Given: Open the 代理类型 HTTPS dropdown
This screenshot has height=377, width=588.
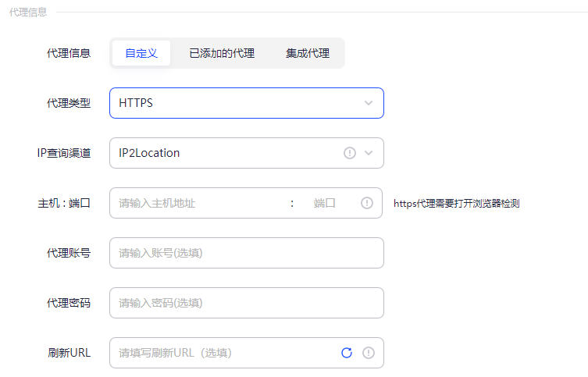Looking at the screenshot, I should 247,103.
